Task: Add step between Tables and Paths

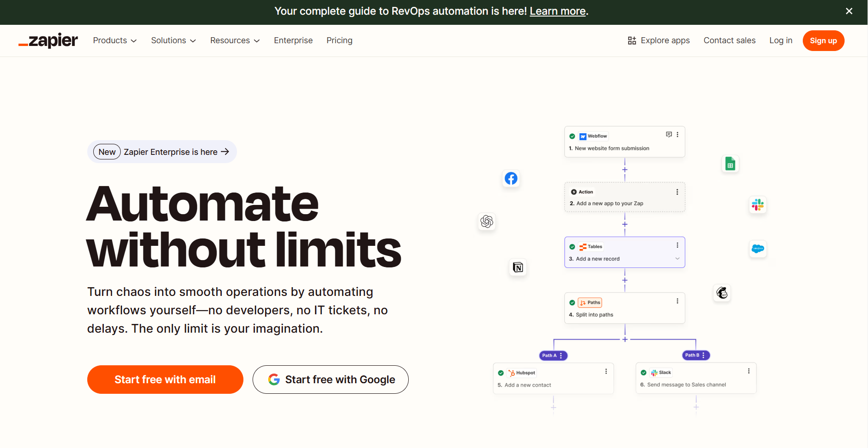Action: [x=625, y=280]
